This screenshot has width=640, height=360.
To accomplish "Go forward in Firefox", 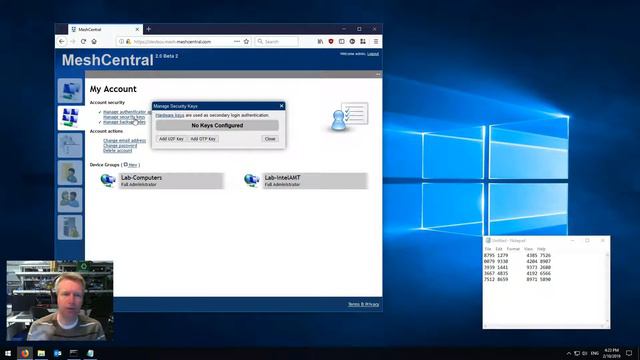I will click(73, 42).
